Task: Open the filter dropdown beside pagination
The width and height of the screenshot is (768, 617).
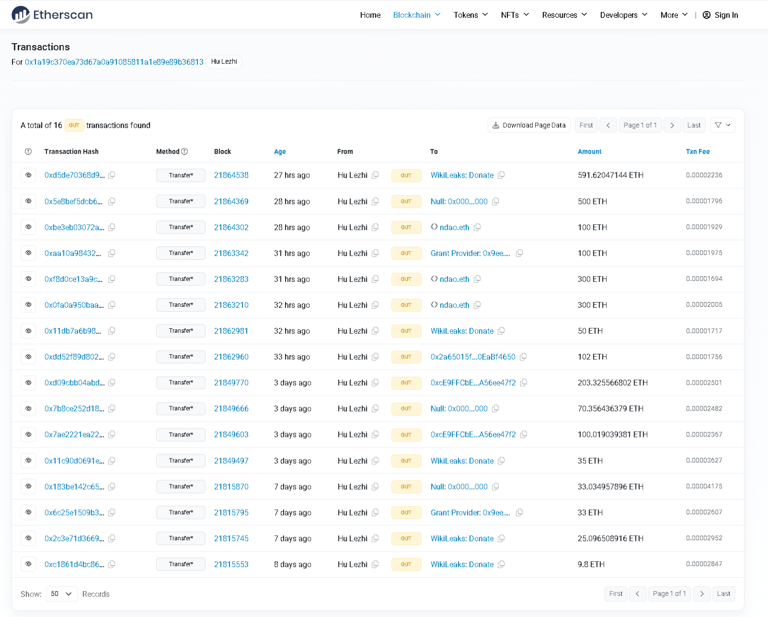Action: (722, 125)
